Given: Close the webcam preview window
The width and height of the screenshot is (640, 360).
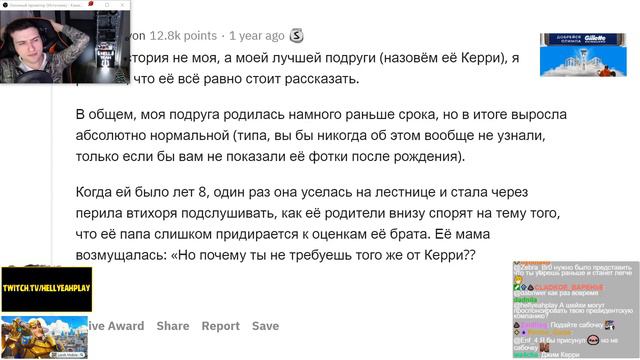Looking at the screenshot, I should point(122,5).
